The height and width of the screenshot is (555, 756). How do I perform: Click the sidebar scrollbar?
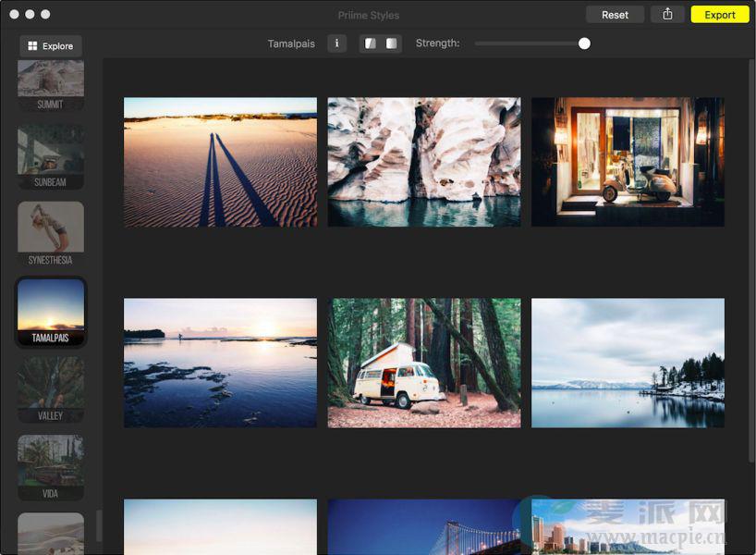click(99, 525)
